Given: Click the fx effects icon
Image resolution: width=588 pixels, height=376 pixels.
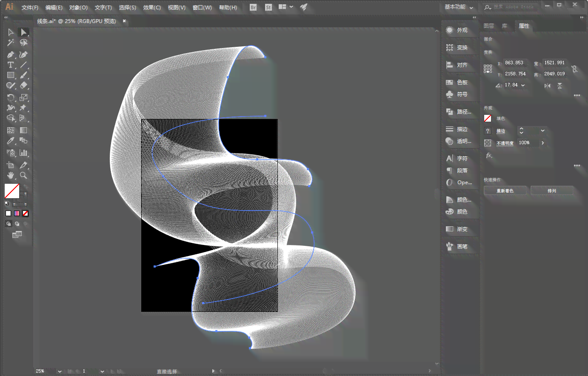Looking at the screenshot, I should [489, 156].
